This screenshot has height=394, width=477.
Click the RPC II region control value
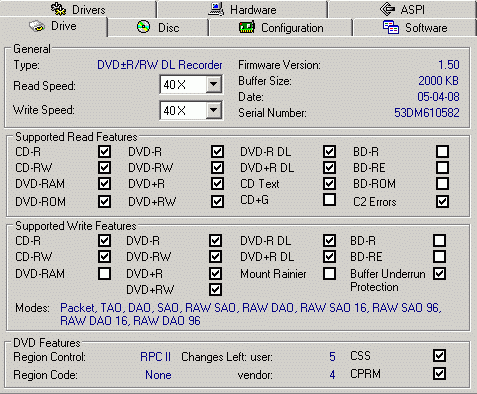pyautogui.click(x=155, y=357)
